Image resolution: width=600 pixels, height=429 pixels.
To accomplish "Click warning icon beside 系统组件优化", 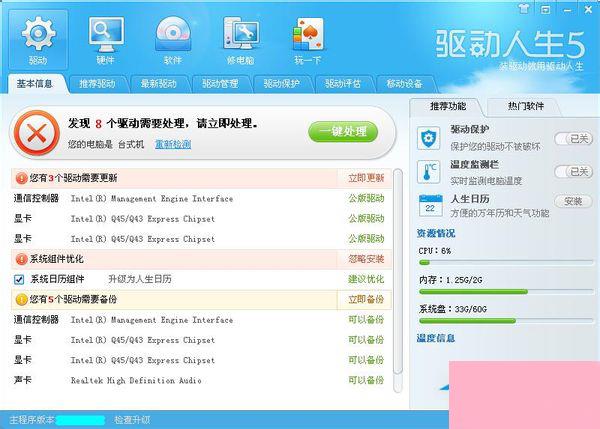I will click(x=21, y=259).
